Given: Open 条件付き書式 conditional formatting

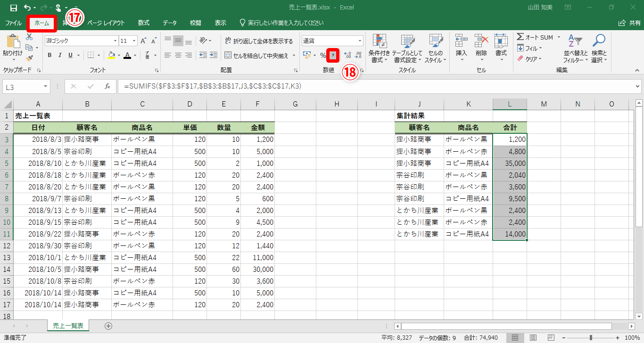Looking at the screenshot, I should pyautogui.click(x=379, y=49).
